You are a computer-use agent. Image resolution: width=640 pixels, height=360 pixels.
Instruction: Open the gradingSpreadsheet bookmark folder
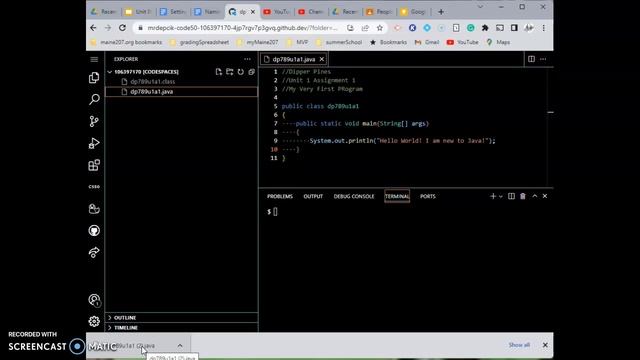(x=199, y=42)
